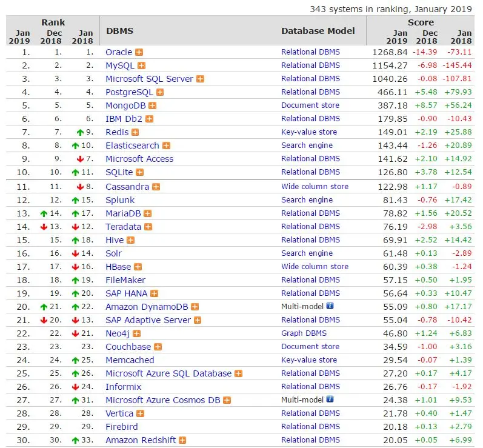
Task: Click the plus icon next to PostgreSQL
Action: pos(160,92)
